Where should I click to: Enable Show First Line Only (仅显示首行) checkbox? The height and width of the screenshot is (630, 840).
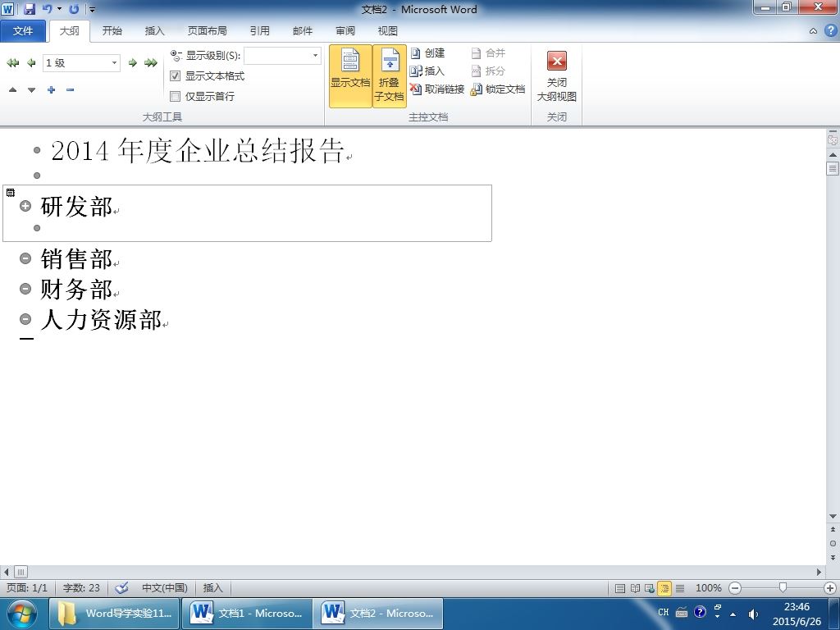tap(175, 97)
